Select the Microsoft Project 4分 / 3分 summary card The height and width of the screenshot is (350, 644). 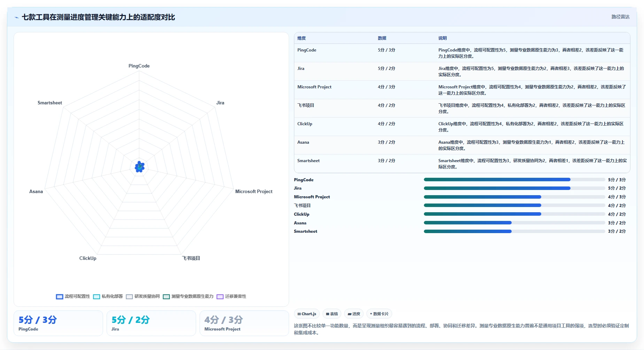[x=244, y=323]
